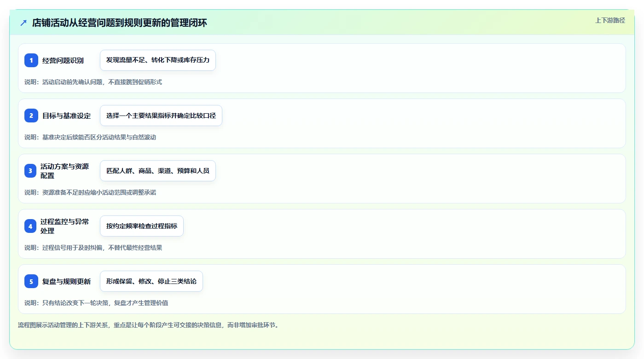Click the 经营问题识别 step title
Image resolution: width=644 pixels, height=359 pixels.
63,60
